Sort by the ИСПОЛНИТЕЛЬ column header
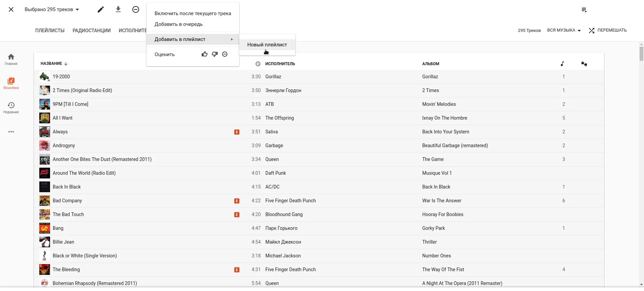The image size is (644, 291). (280, 64)
